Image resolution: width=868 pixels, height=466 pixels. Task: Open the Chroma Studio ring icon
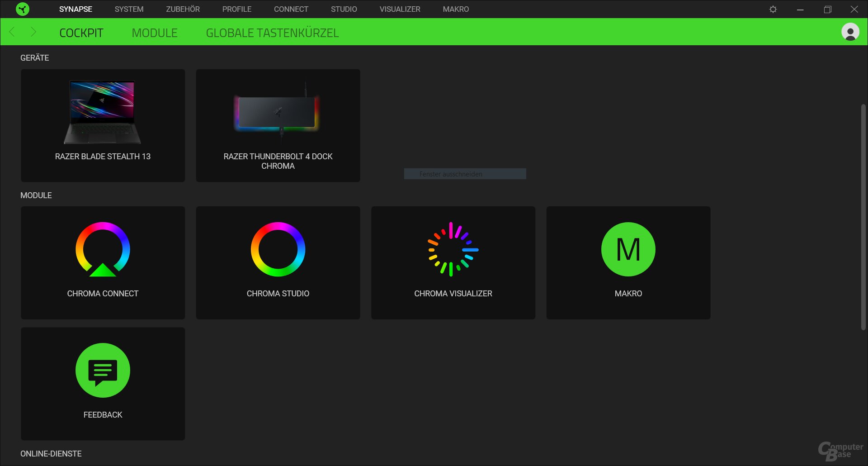tap(278, 249)
